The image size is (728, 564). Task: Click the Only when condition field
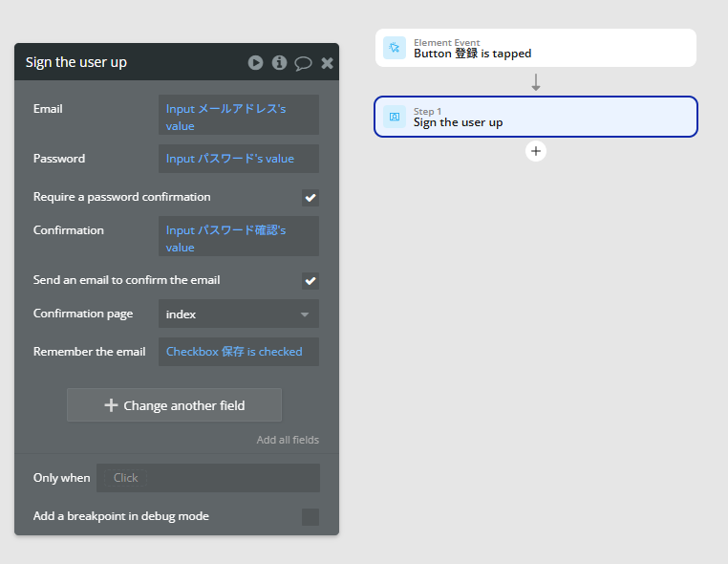coord(208,478)
